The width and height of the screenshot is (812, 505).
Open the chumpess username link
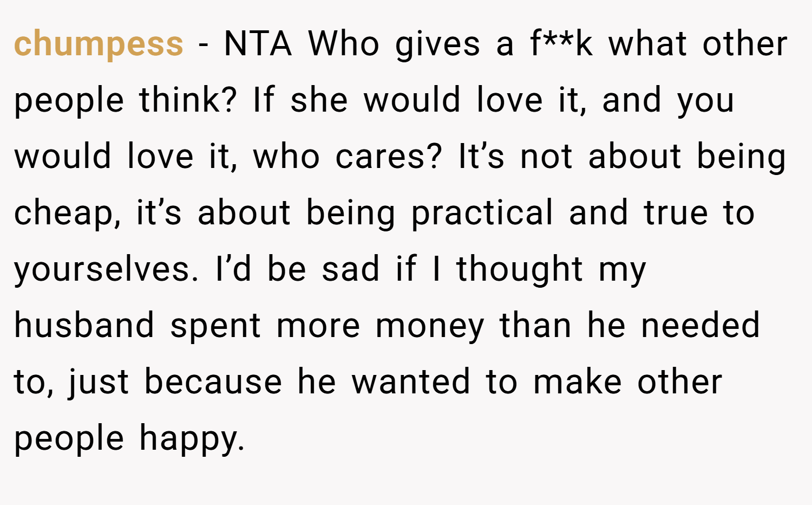coord(99,44)
